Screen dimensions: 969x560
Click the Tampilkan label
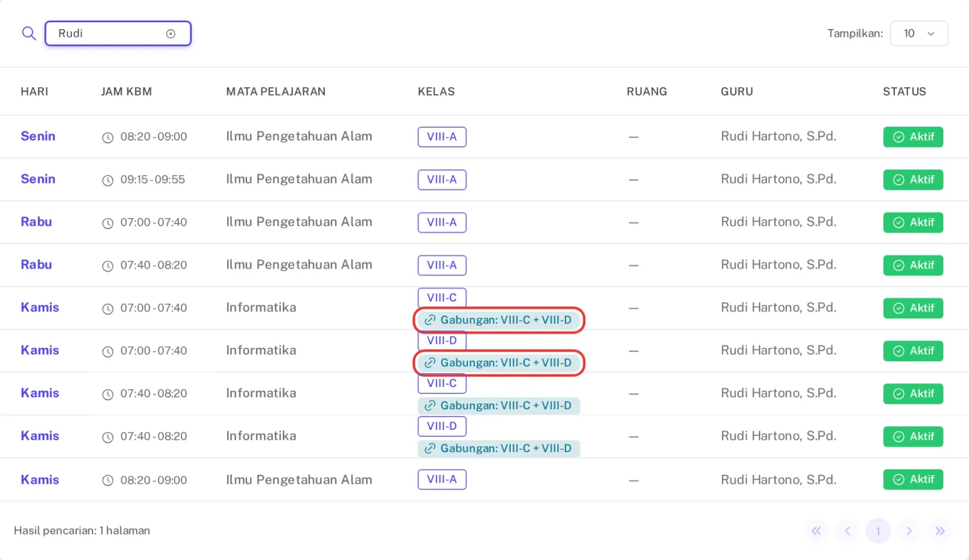tap(855, 33)
